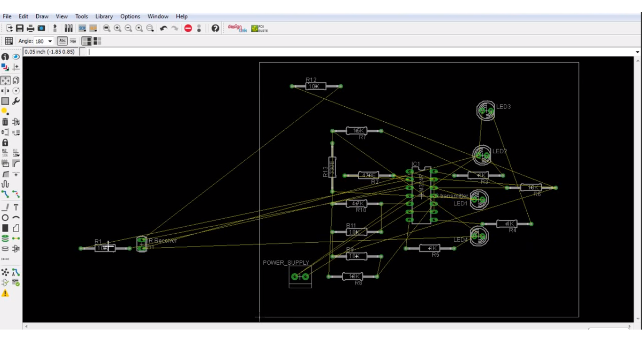Select the Meander tool
The width and height of the screenshot is (644, 362).
tap(5, 184)
